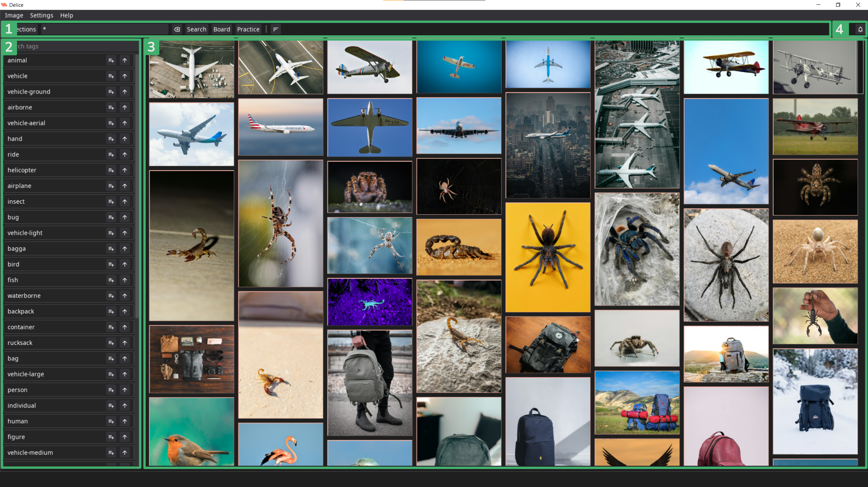
Task: Click the up arrow beside 'insect' tag
Action: tap(125, 202)
